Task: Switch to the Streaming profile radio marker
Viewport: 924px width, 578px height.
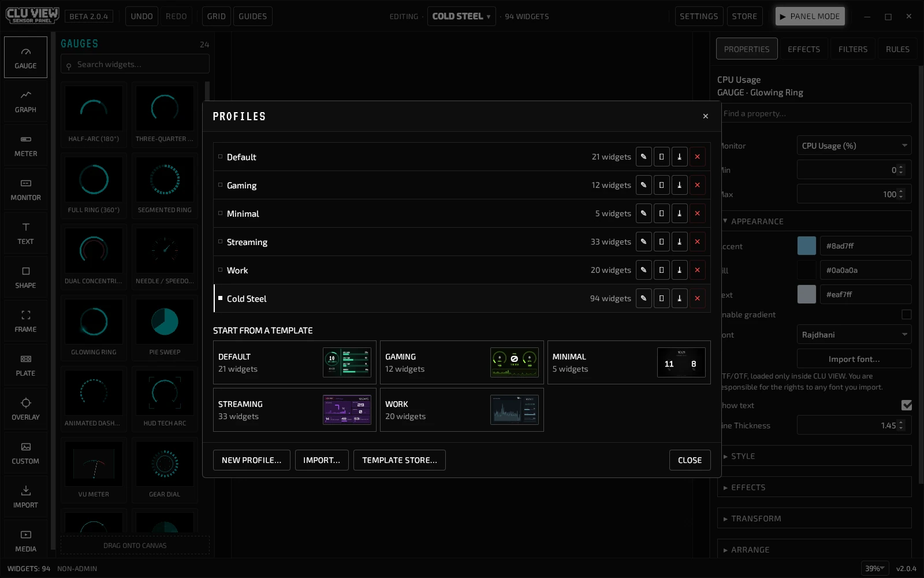Action: click(x=220, y=242)
